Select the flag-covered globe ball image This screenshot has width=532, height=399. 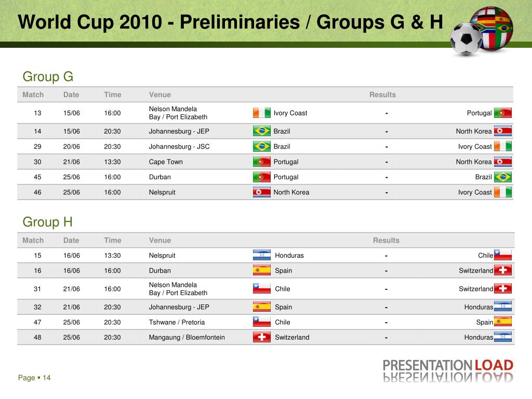pyautogui.click(x=495, y=29)
